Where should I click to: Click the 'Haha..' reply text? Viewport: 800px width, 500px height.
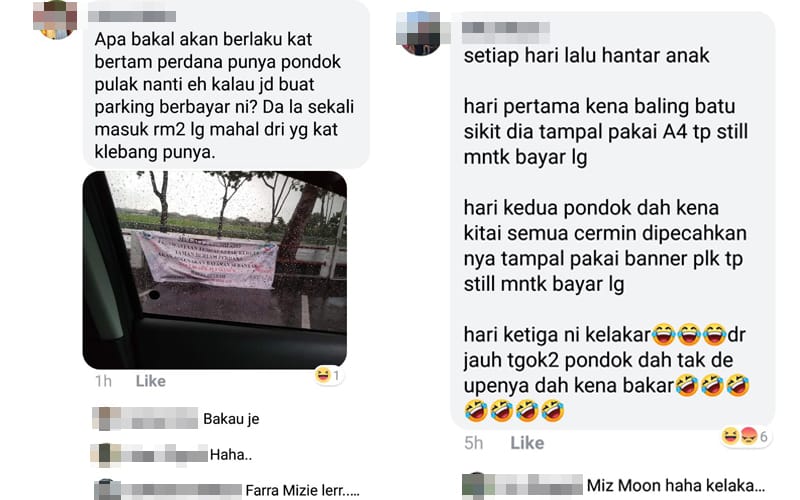coord(231,455)
